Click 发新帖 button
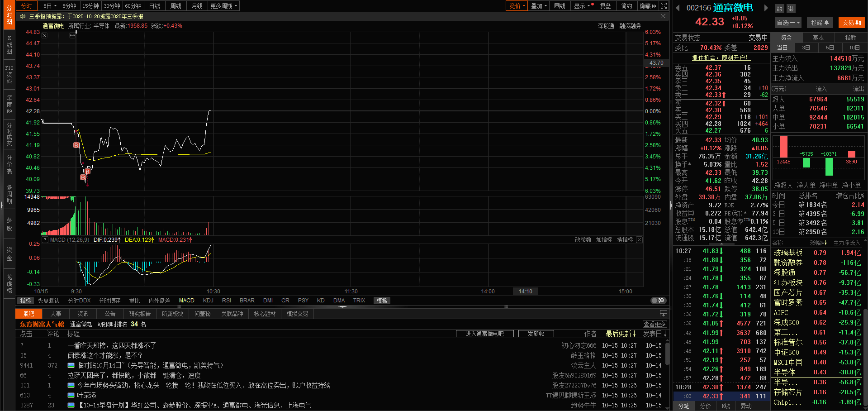This screenshot has height=411, width=868. click(536, 334)
